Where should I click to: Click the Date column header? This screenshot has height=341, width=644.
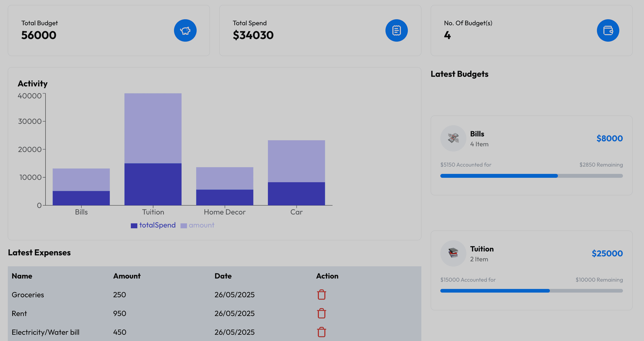point(223,276)
